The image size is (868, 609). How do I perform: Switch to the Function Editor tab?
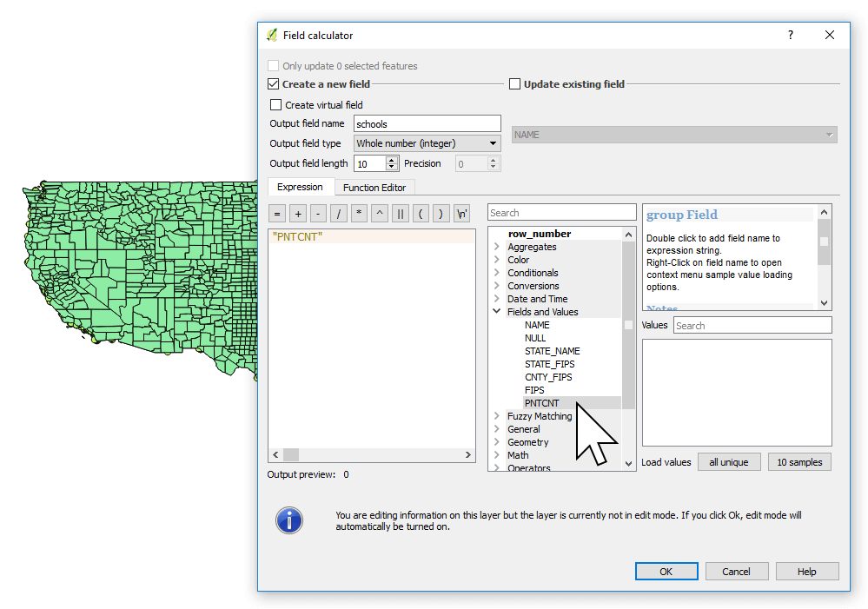coord(374,187)
